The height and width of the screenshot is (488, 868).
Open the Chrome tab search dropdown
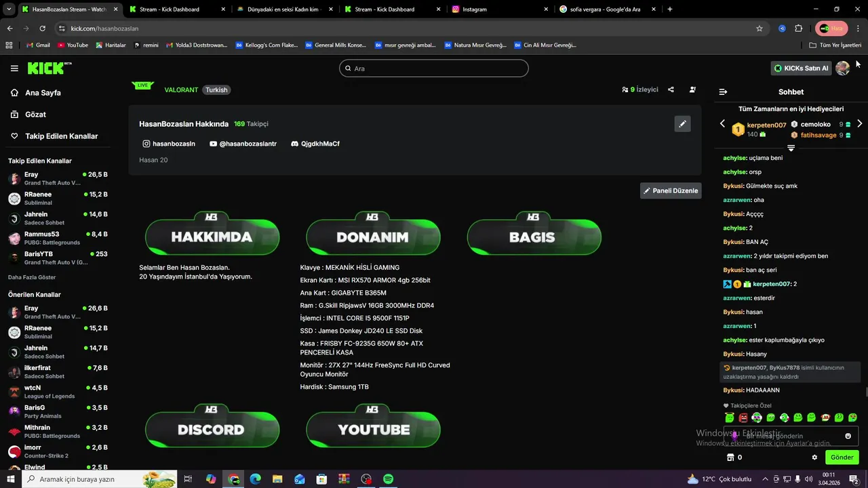(7, 9)
